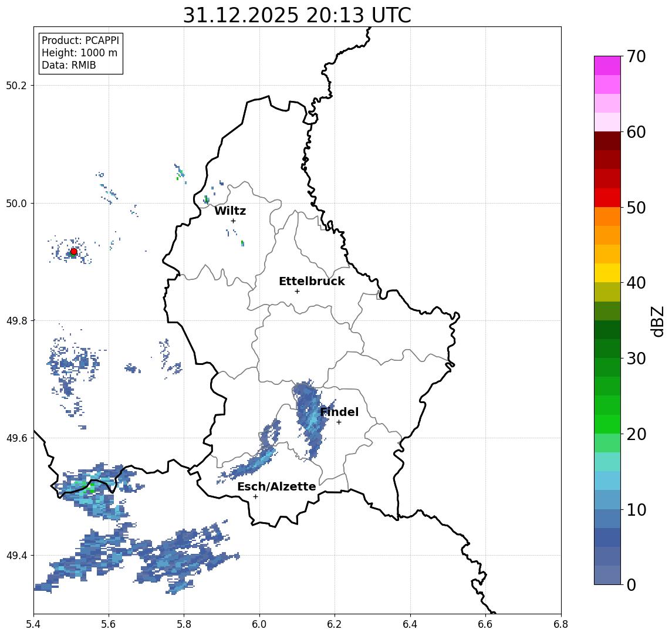Click the 'Height: 1000 m' text line

click(79, 53)
